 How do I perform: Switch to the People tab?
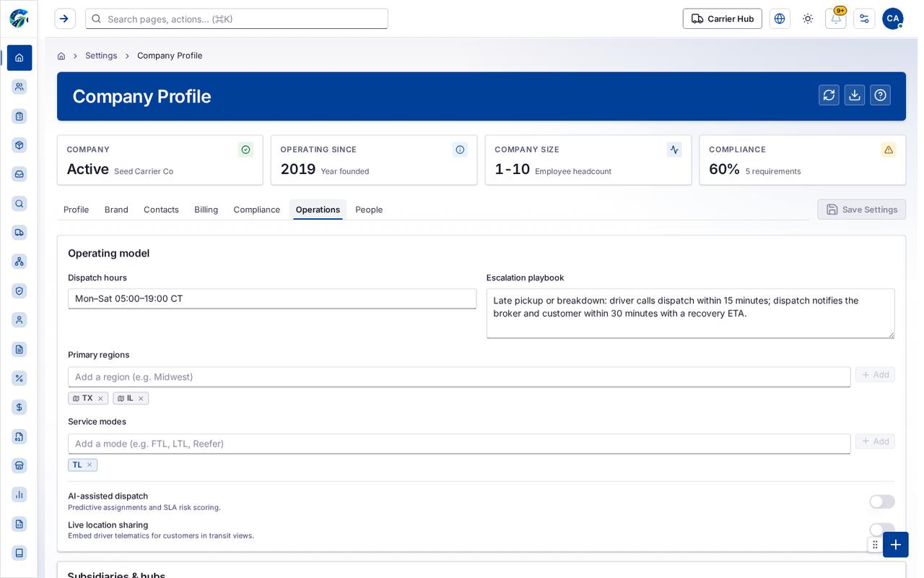coord(369,210)
